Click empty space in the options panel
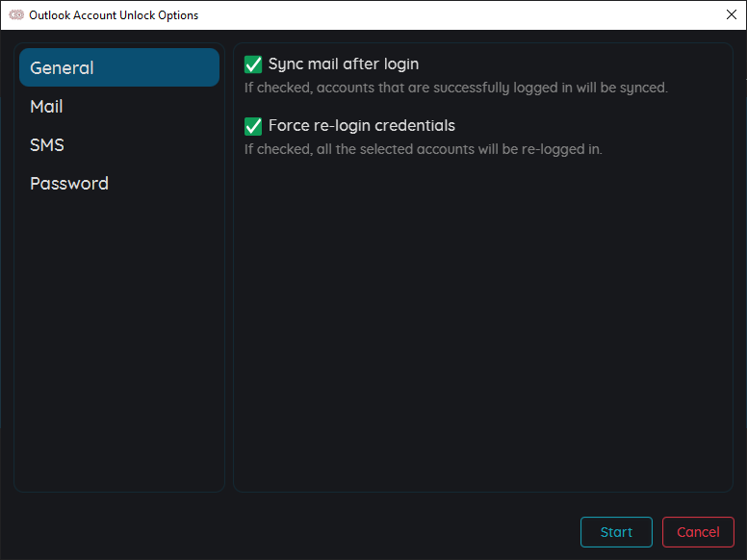Screen dimensions: 747x560 tap(482, 324)
